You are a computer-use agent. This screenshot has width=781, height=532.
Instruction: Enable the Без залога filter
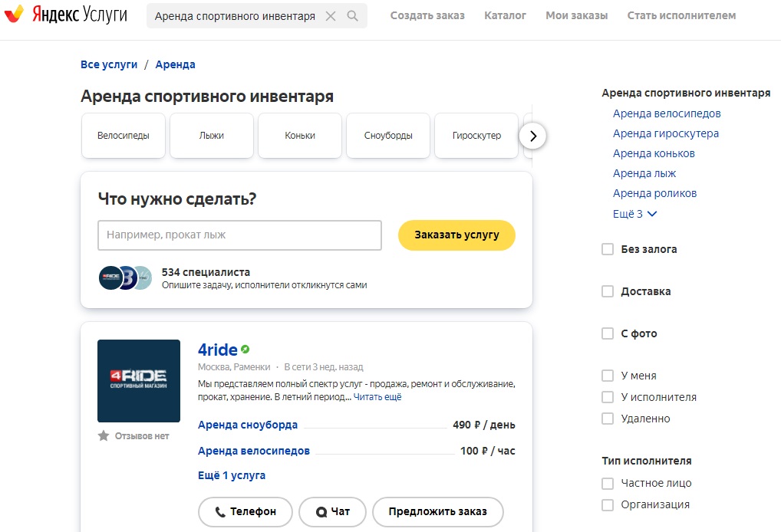[x=608, y=249]
